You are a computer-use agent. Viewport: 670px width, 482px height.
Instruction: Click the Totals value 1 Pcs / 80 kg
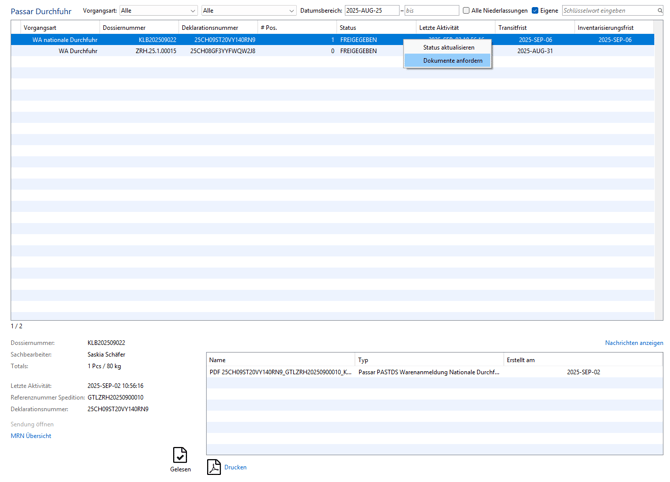104,366
